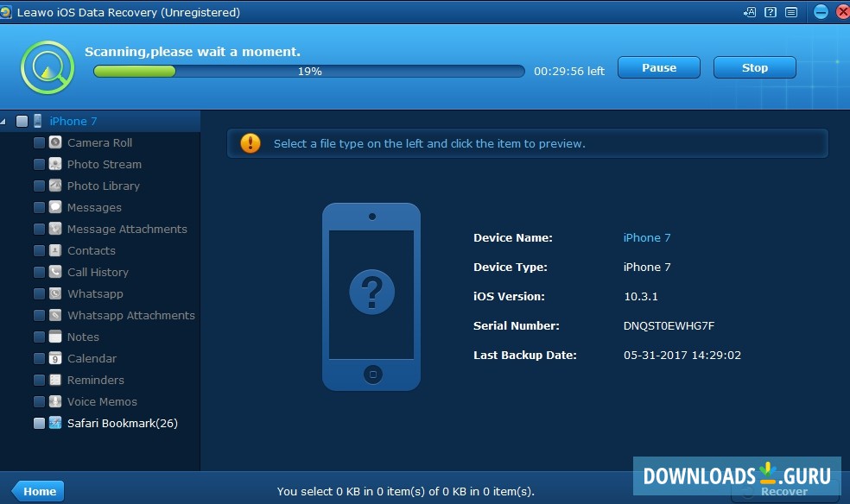Toggle the Contacts checkbox

39,250
